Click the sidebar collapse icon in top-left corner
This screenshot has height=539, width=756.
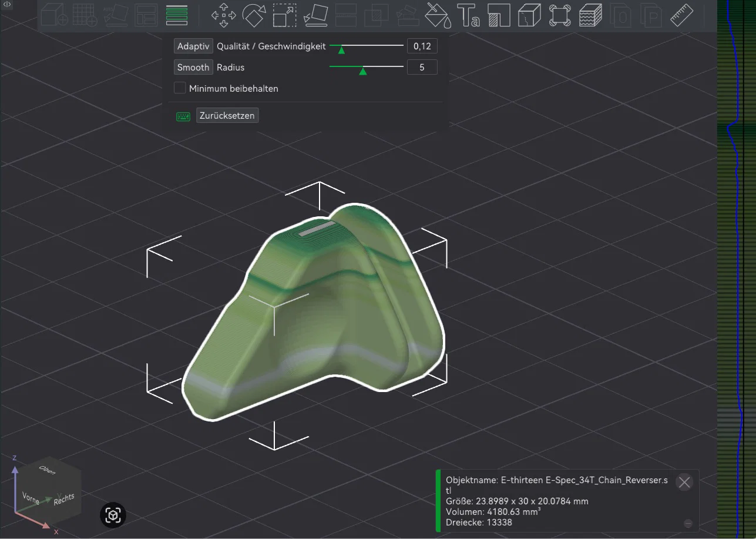(7, 4)
